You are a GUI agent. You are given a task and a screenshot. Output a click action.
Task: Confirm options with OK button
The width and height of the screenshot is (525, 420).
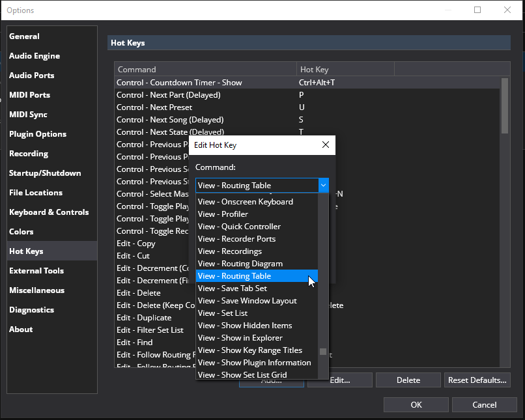point(416,404)
